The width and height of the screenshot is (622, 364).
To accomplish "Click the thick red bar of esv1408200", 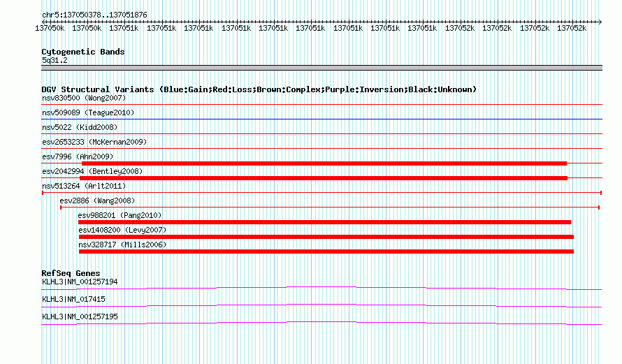I will click(x=326, y=237).
